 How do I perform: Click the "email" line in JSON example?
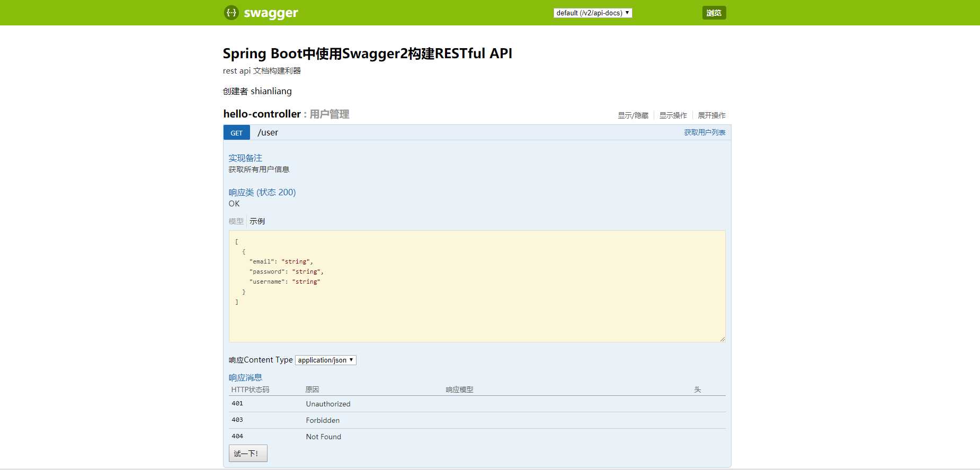tap(281, 261)
